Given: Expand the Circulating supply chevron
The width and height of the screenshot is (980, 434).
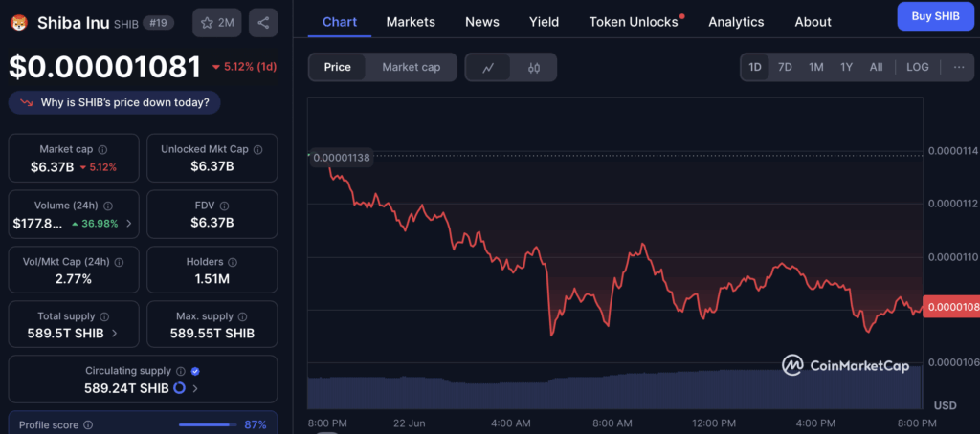Looking at the screenshot, I should 195,388.
